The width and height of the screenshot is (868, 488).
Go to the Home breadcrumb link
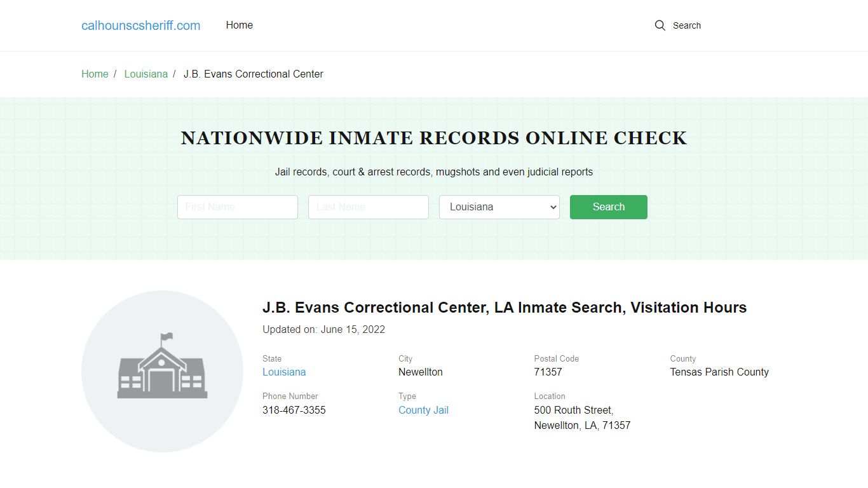point(95,74)
